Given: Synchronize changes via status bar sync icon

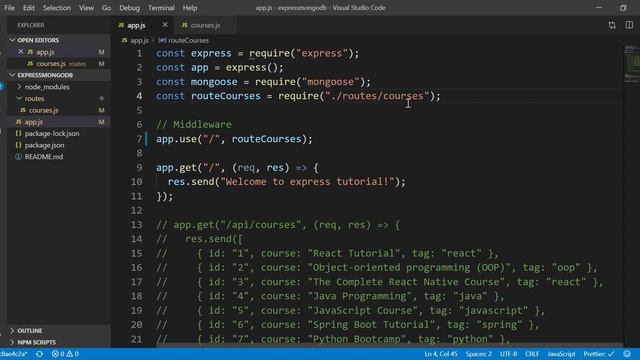Looking at the screenshot, I should pyautogui.click(x=39, y=354).
